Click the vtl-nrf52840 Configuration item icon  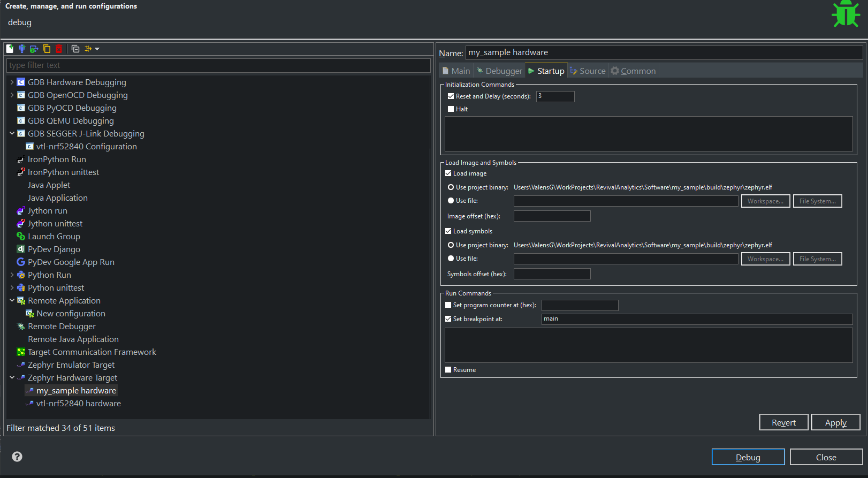coord(29,147)
